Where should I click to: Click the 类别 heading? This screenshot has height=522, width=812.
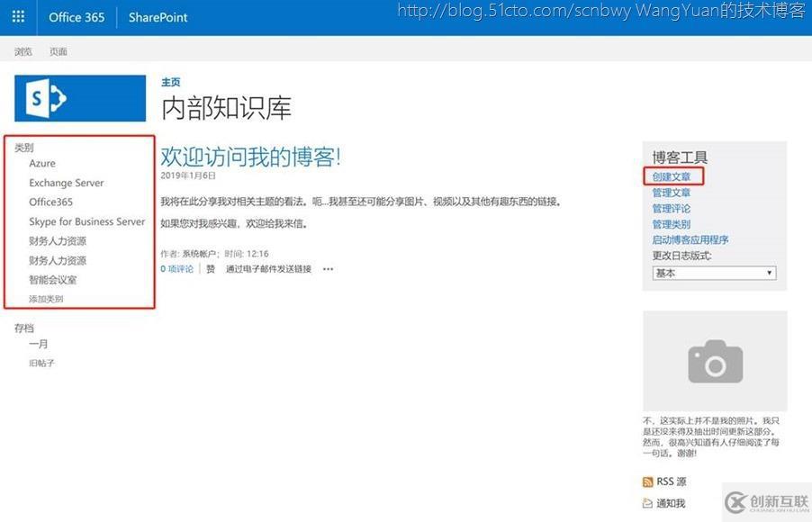[x=23, y=148]
